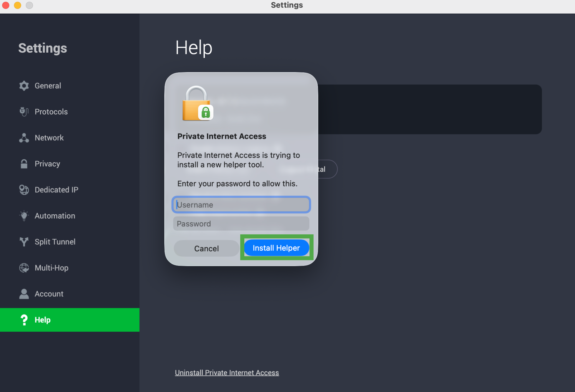Go to Privacy settings
Image resolution: width=575 pixels, height=392 pixels.
point(70,164)
